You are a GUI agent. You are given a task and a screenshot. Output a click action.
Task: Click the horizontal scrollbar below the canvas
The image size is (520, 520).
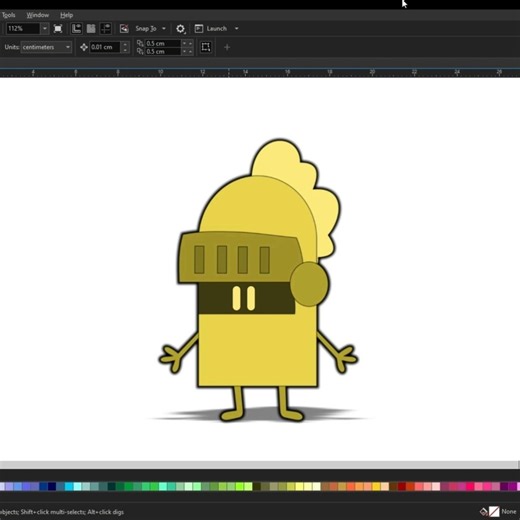point(259,464)
